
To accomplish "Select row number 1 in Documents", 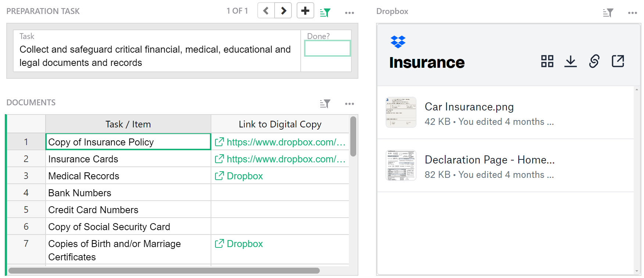I will point(26,142).
